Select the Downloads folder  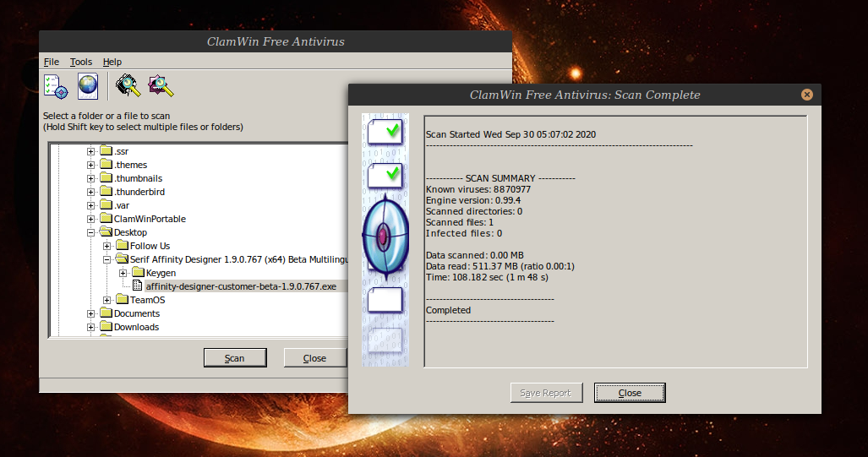(x=136, y=327)
